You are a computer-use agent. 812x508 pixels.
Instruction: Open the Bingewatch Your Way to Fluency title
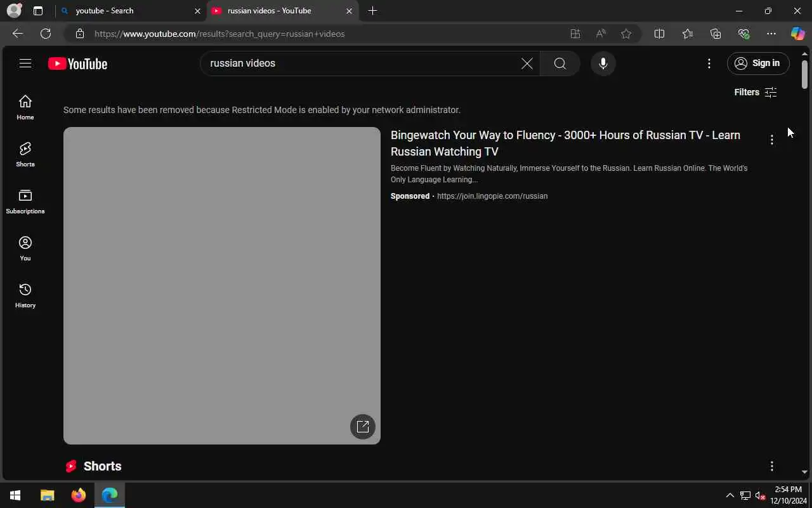(x=565, y=143)
